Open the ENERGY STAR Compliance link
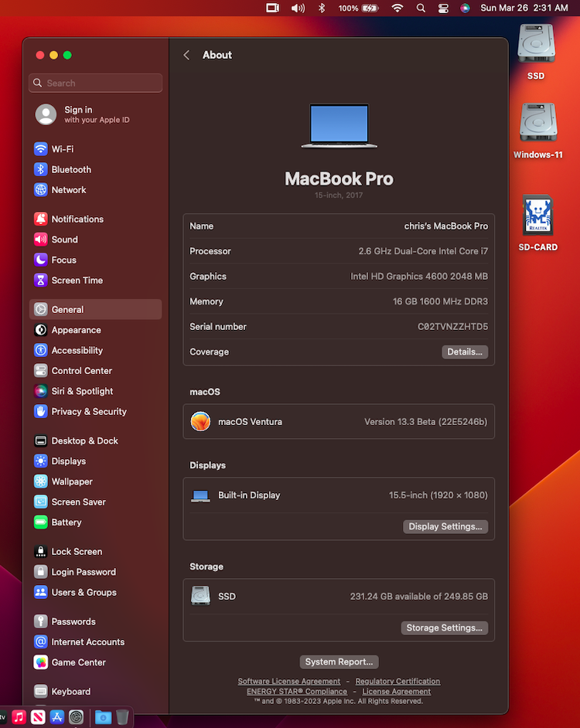580x728 pixels. click(297, 692)
